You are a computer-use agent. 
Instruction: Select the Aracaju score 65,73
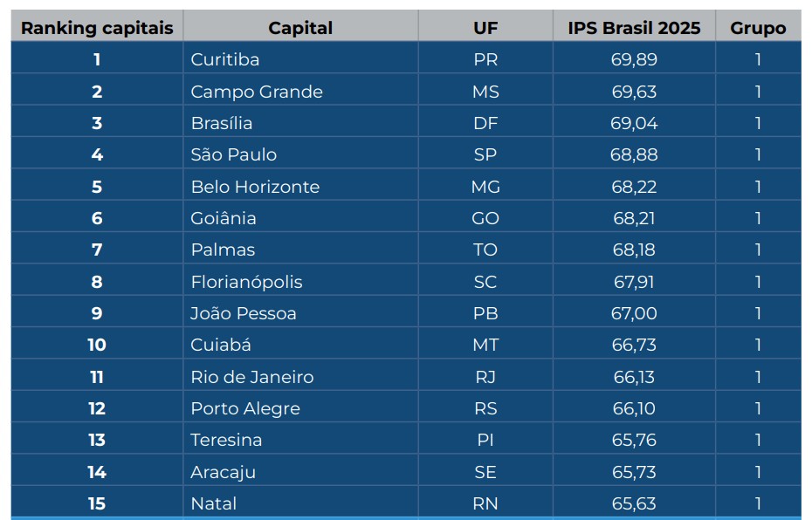click(x=634, y=472)
